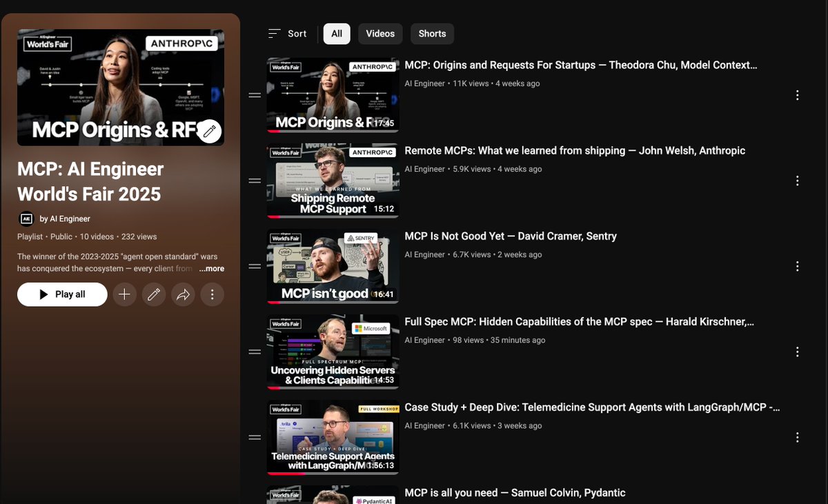Screen dimensions: 828x504
Task: Open 'by AI Engineer' channel link
Action: tap(65, 219)
